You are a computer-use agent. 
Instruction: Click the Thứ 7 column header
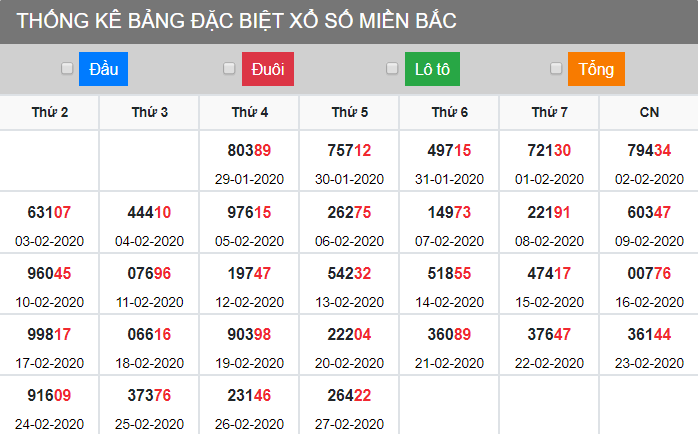tap(550, 112)
